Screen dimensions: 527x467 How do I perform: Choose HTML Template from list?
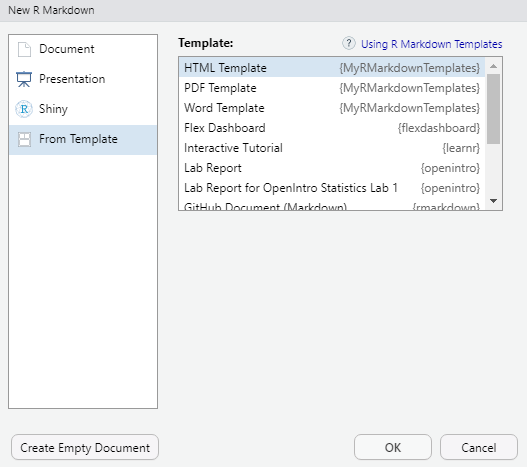point(332,68)
